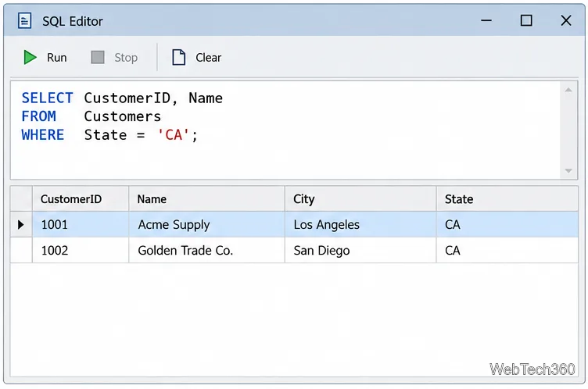The image size is (588, 389).
Task: Sort by the City column header
Action: [360, 199]
